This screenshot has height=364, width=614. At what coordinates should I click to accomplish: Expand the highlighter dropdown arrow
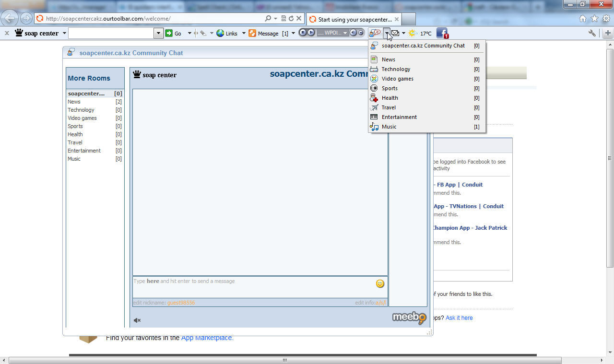[x=211, y=33]
